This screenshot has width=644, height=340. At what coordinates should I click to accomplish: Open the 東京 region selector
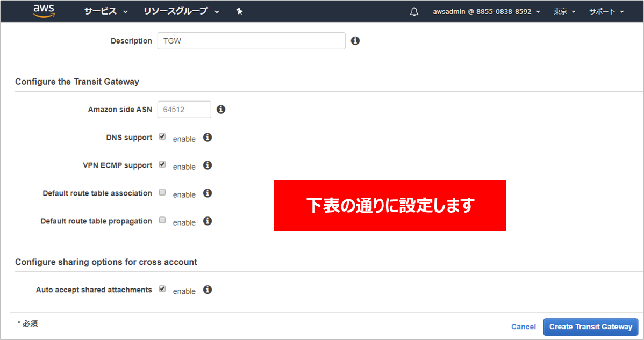pos(564,11)
